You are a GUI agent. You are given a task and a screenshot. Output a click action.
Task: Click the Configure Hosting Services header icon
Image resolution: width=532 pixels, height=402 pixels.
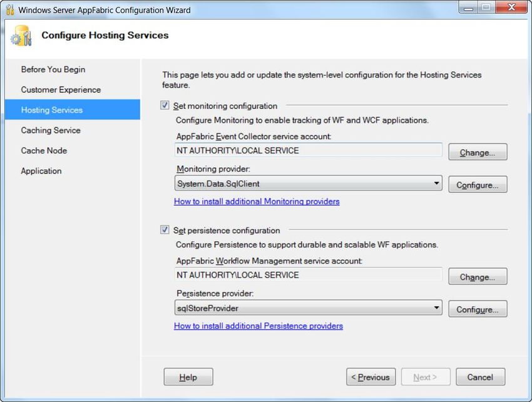(21, 36)
